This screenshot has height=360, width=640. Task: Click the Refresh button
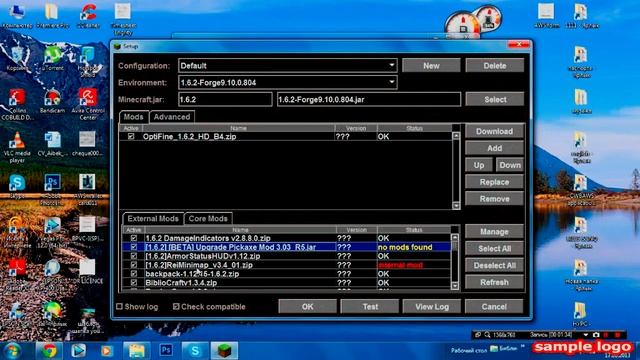tap(494, 282)
